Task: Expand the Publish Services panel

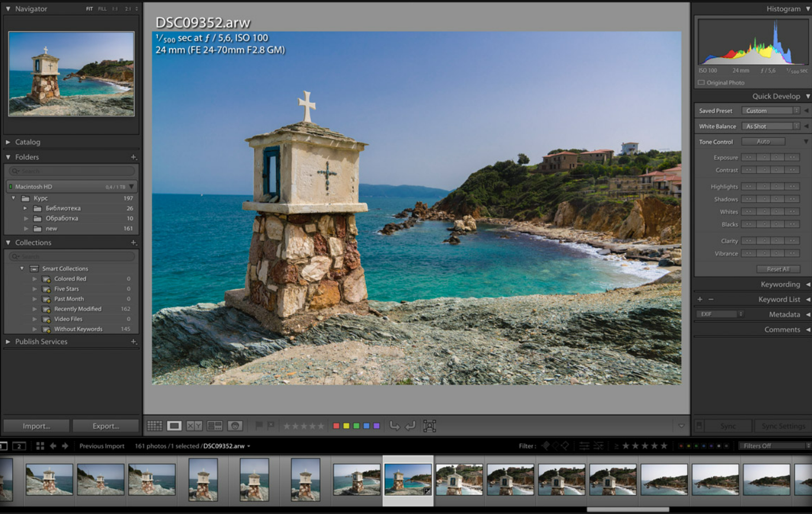Action: [8, 341]
